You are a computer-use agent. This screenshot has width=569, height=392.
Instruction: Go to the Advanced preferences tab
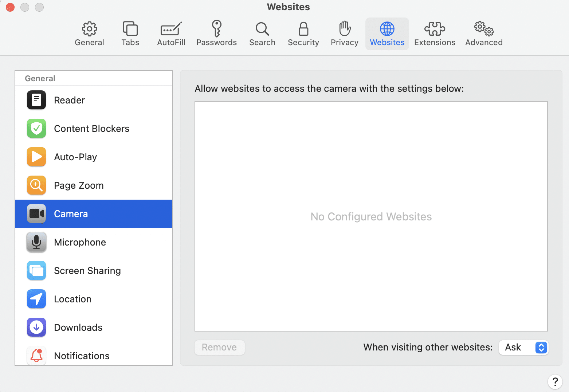484,34
